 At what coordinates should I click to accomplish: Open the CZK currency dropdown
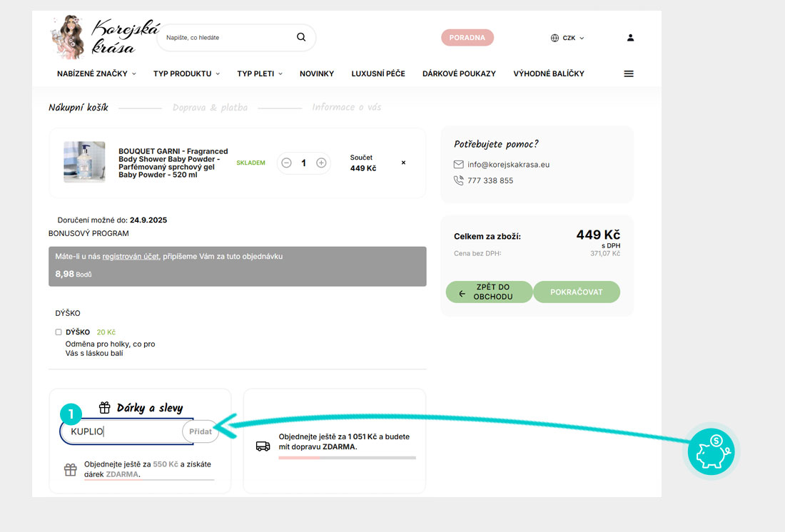(568, 38)
